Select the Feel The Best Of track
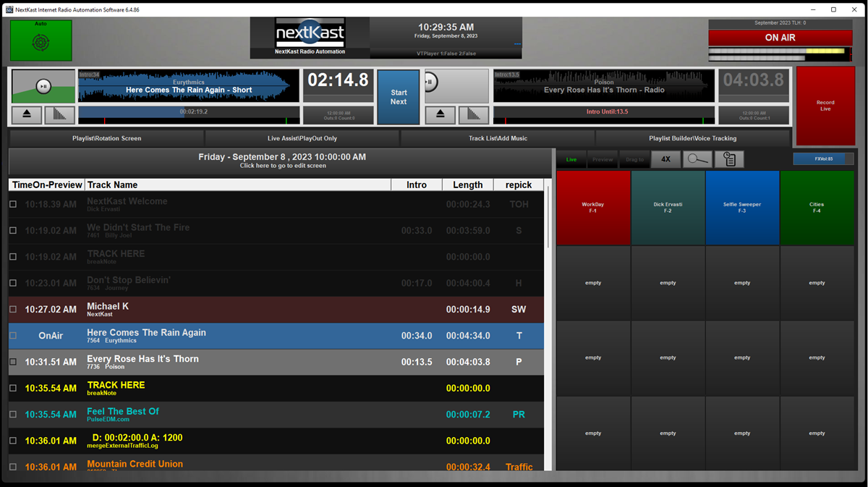 (123, 411)
